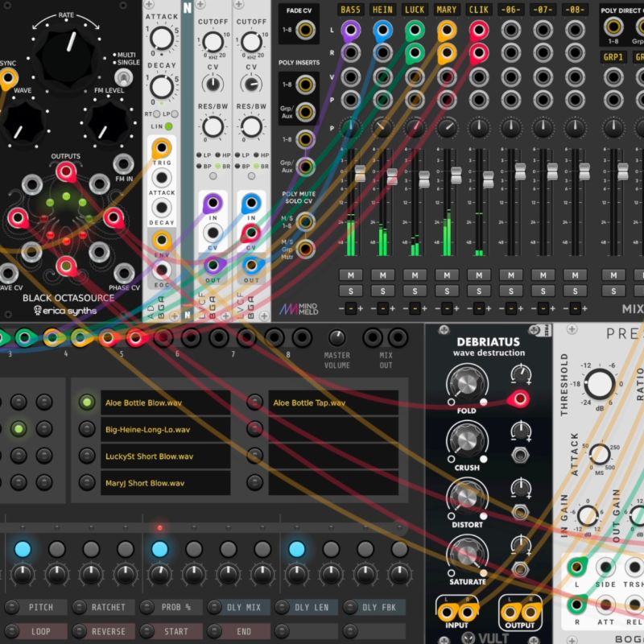Open the Aloe Bottle Tap.wav sample slot

(333, 402)
